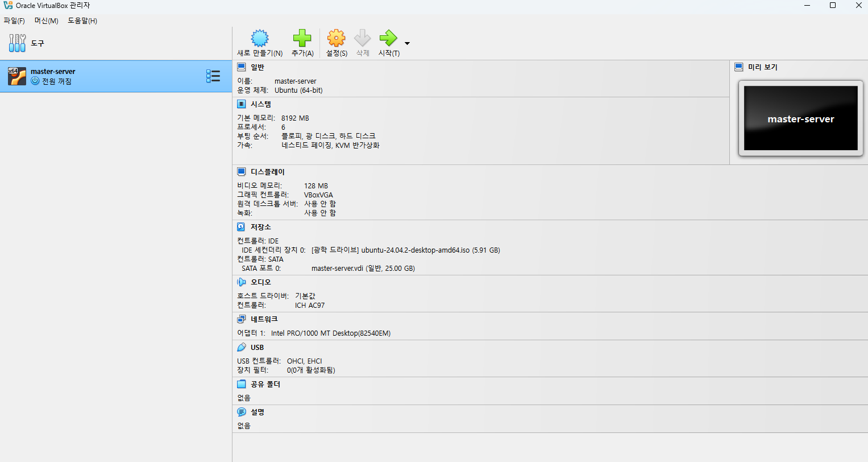The image size is (868, 462).
Task: Click the 새로 만들기(N) new machine icon
Action: click(260, 38)
